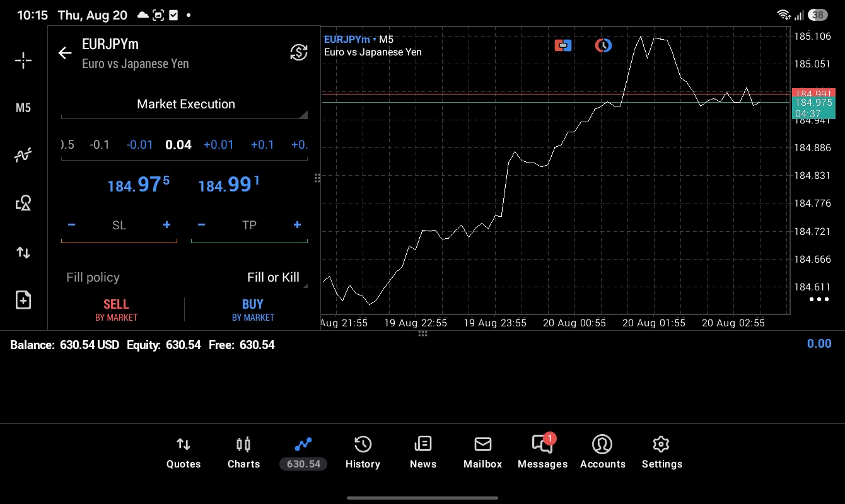Click the blue-red trade panel chart icon
Image resolution: width=845 pixels, height=504 pixels.
[563, 45]
